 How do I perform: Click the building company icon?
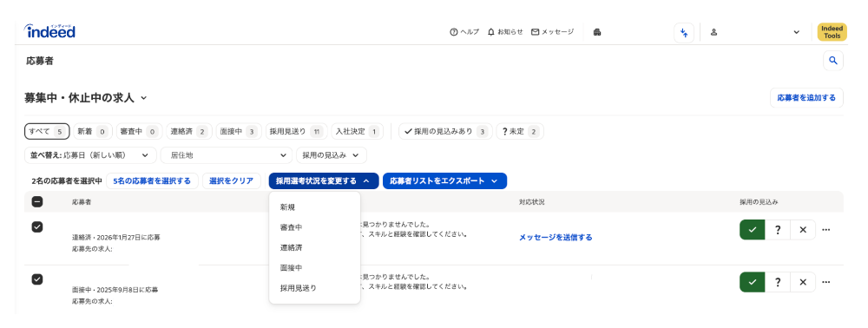[x=597, y=32]
